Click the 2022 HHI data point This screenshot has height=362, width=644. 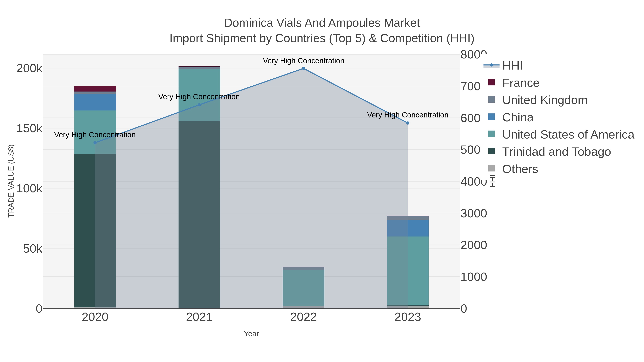coord(304,68)
